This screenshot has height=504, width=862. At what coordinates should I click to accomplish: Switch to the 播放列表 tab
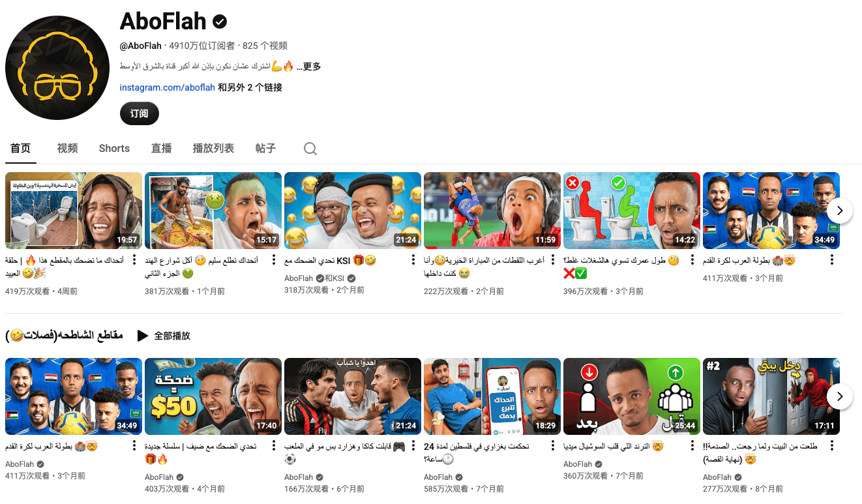point(213,149)
